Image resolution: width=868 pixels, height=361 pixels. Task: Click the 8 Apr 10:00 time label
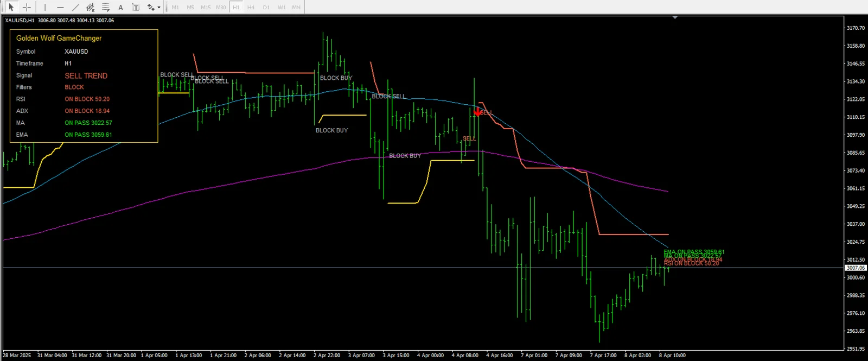pyautogui.click(x=672, y=356)
